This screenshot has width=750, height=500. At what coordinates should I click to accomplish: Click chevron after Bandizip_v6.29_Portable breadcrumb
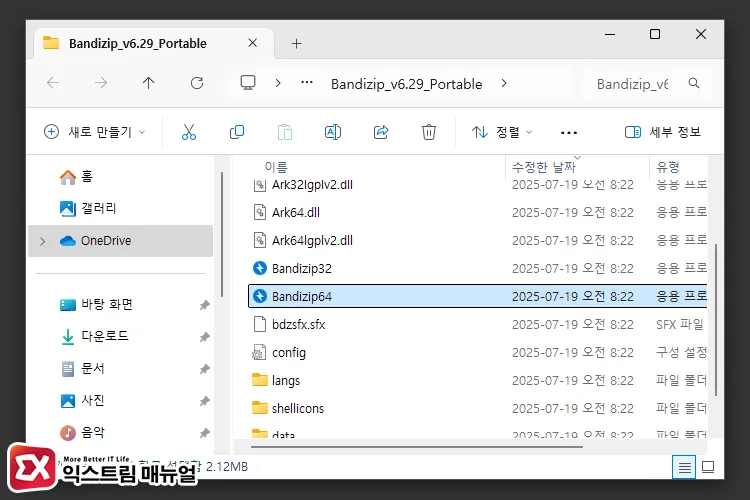point(504,83)
